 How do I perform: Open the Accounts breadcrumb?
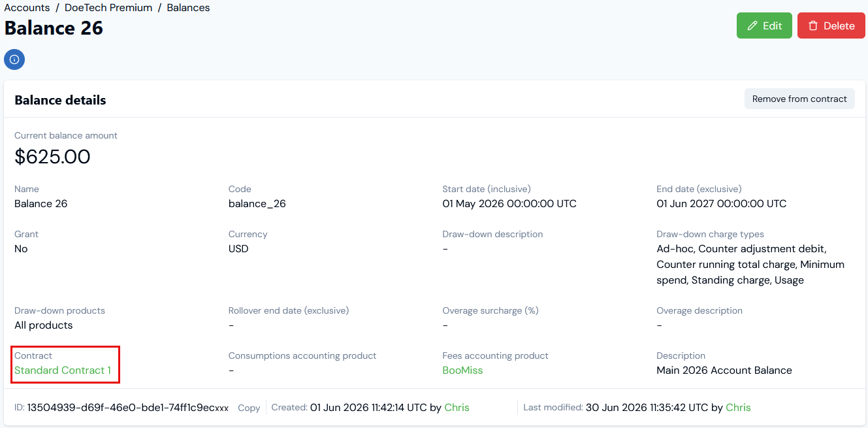[x=27, y=8]
